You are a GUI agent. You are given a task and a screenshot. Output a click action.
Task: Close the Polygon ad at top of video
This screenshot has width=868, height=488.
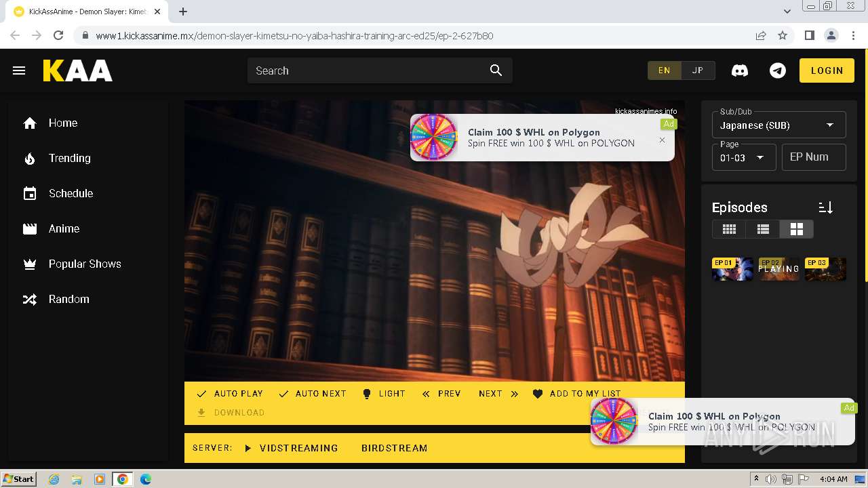tap(662, 140)
